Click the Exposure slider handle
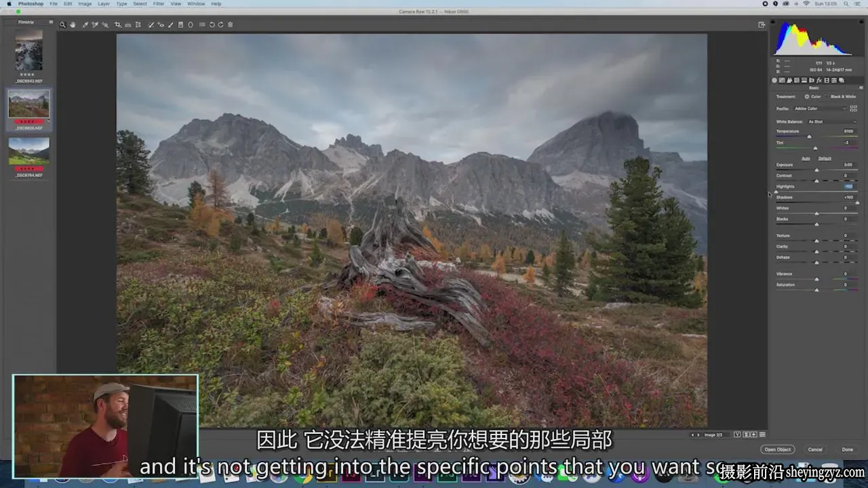The image size is (868, 488). (816, 170)
